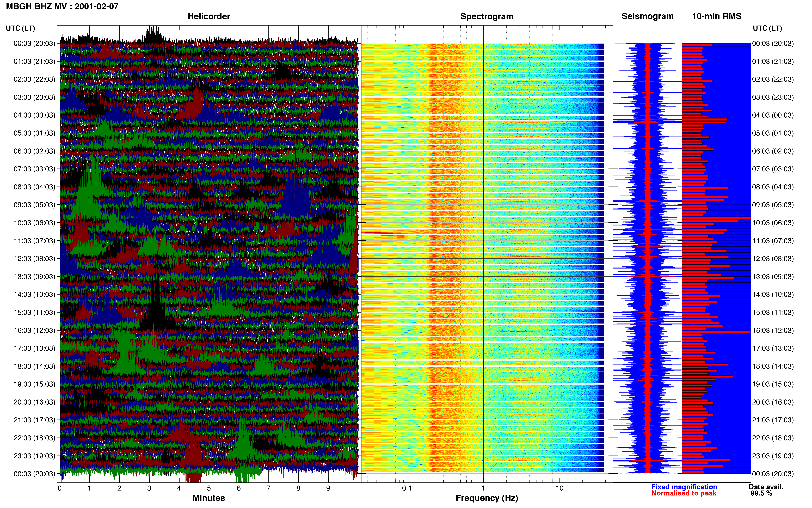This screenshot has width=812, height=508.
Task: Click the '99.5 %' data availability value
Action: tap(761, 493)
